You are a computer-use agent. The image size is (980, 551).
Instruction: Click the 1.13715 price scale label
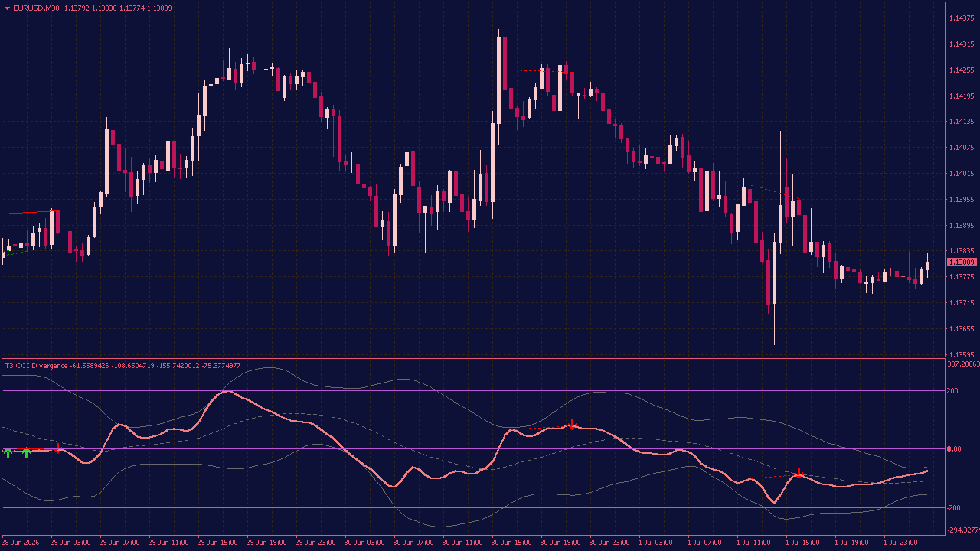pos(962,303)
